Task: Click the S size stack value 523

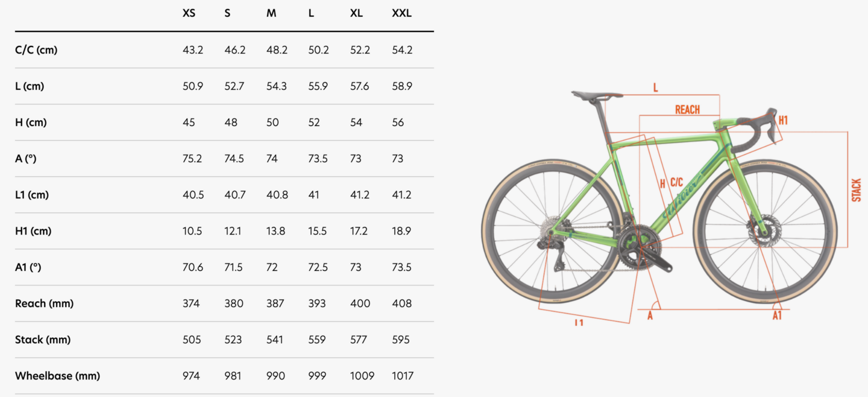Action: click(233, 340)
